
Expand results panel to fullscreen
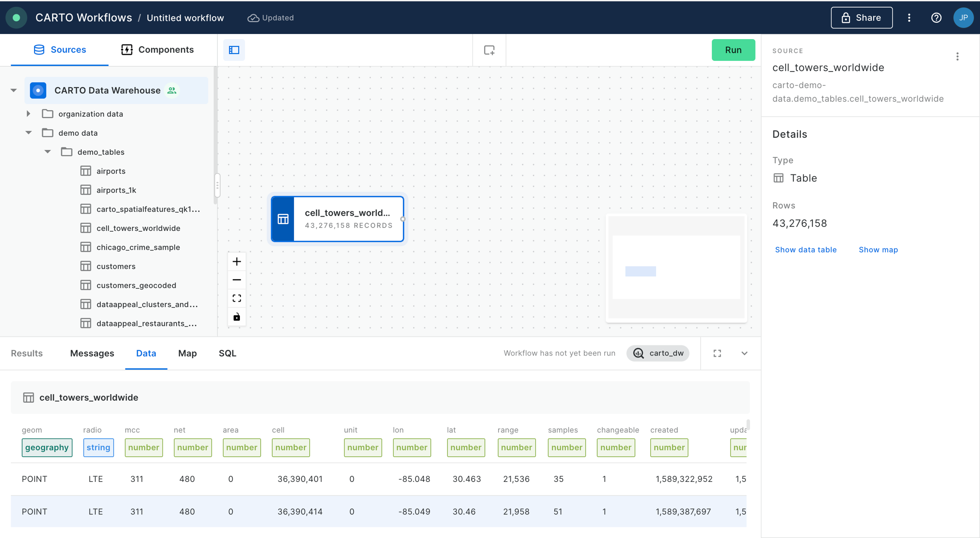(717, 353)
